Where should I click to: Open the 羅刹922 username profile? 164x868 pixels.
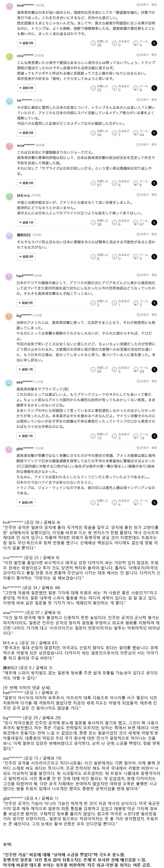pyautogui.click(x=24, y=235)
